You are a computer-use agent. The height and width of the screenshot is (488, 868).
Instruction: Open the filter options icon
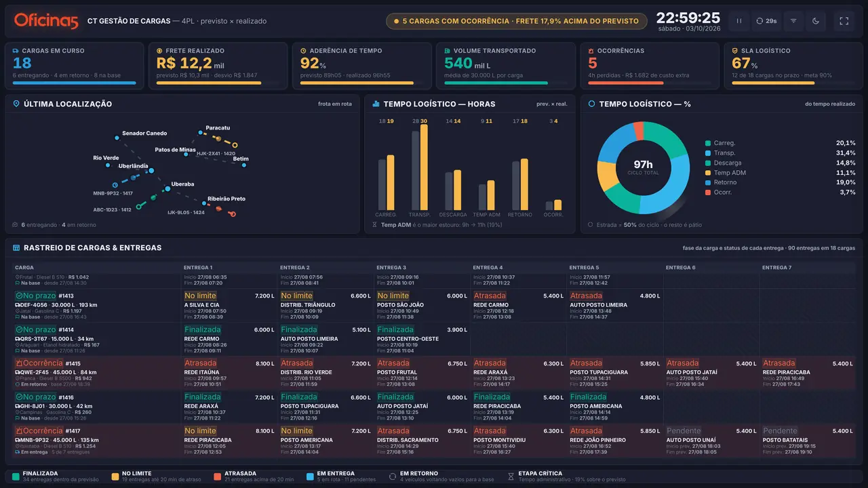[x=793, y=21]
